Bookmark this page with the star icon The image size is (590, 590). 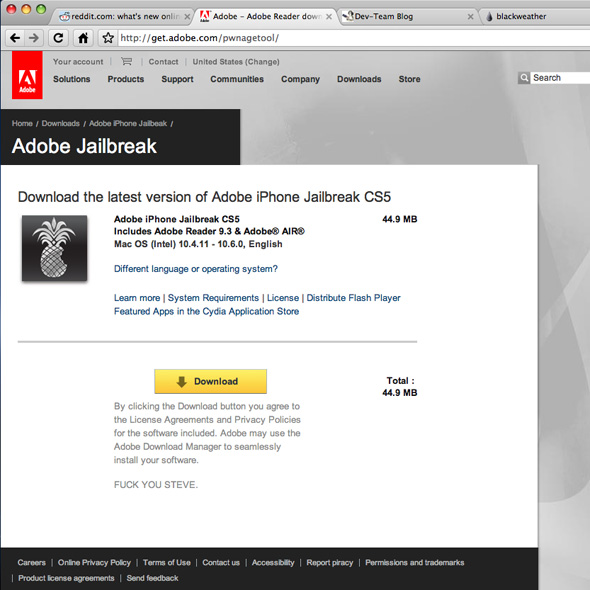tap(108, 38)
